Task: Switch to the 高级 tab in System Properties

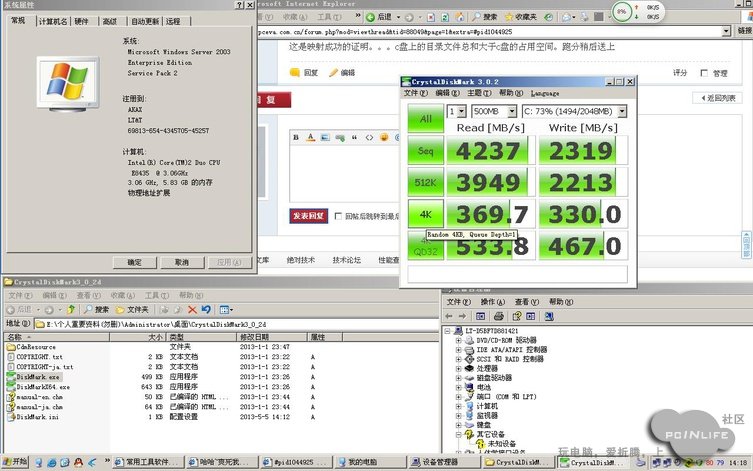Action: 109,21
